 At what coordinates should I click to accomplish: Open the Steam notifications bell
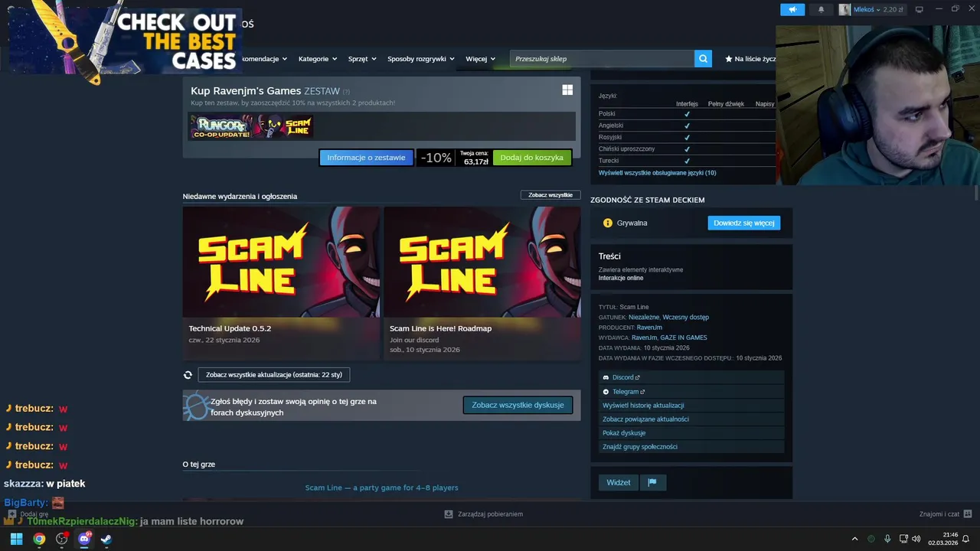(x=822, y=9)
